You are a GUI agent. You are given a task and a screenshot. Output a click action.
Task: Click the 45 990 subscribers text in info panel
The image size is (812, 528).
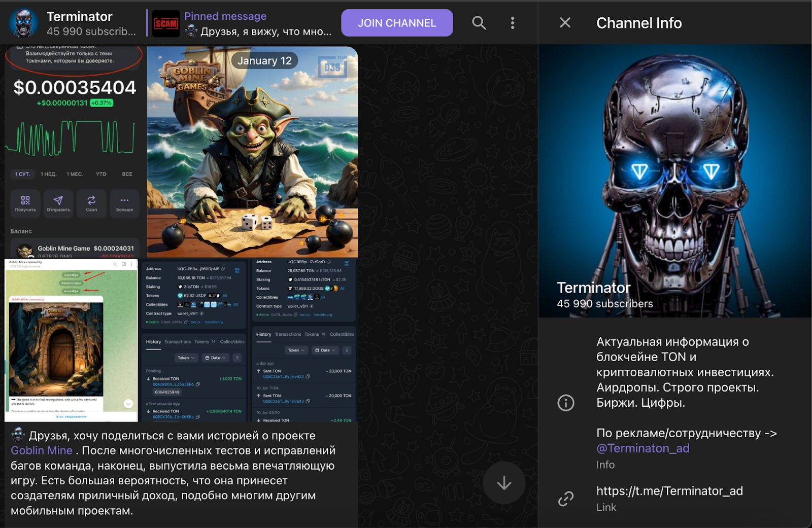tap(604, 304)
